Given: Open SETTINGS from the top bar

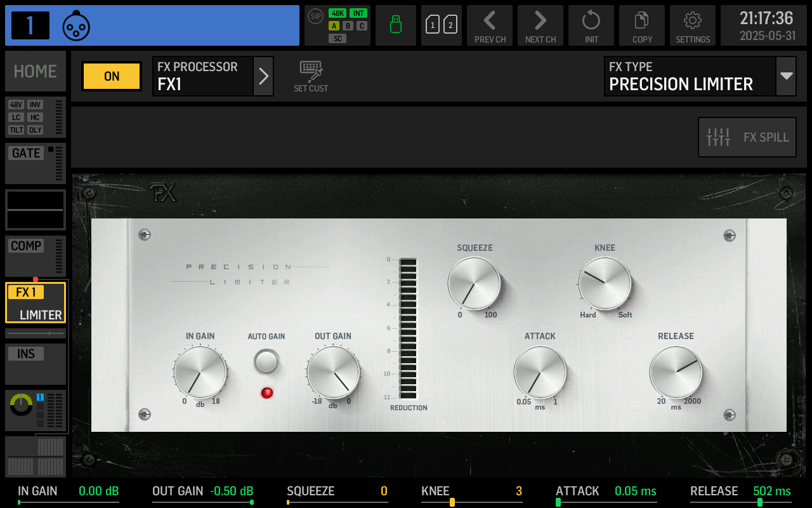Looking at the screenshot, I should pyautogui.click(x=692, y=25).
